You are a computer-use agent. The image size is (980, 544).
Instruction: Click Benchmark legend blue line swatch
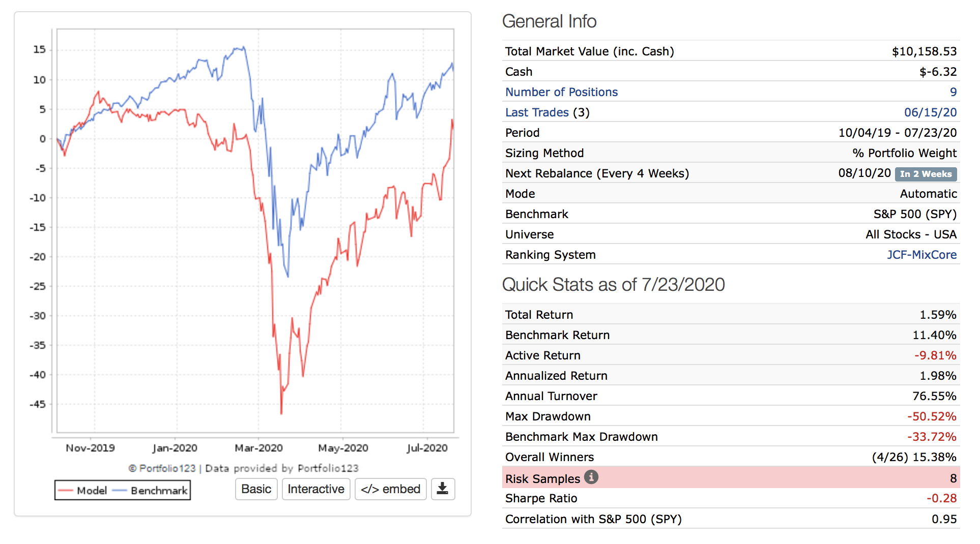[119, 491]
